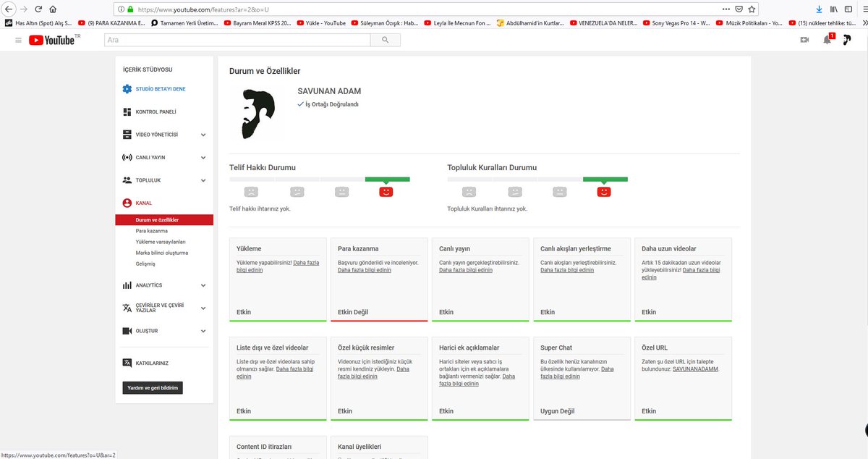868x459 pixels.
Task: Click the SAVUNAN ADAM channel avatar image
Action: point(258,114)
